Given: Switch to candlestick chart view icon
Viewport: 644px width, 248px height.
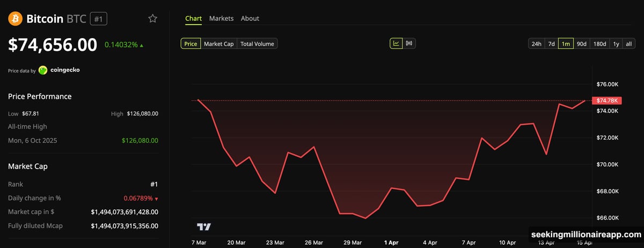Looking at the screenshot, I should (x=409, y=43).
